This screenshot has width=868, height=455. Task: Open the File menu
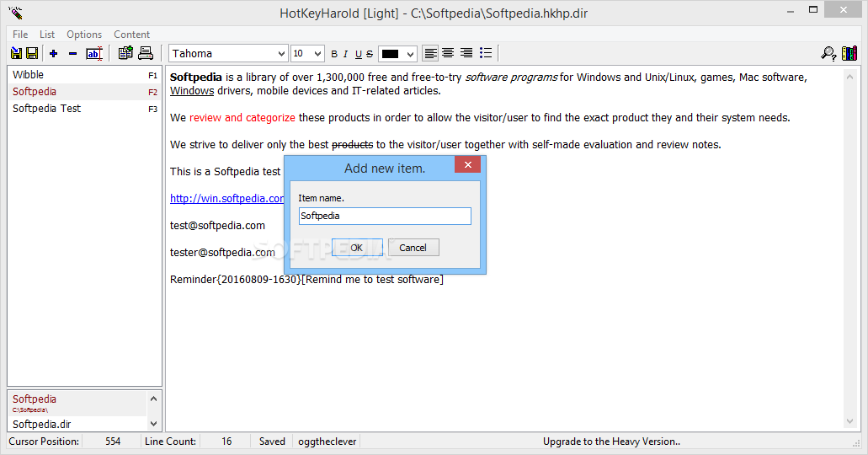(x=20, y=35)
